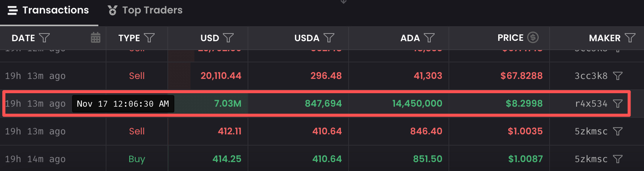Click maker address 3cc3k8

(591, 76)
